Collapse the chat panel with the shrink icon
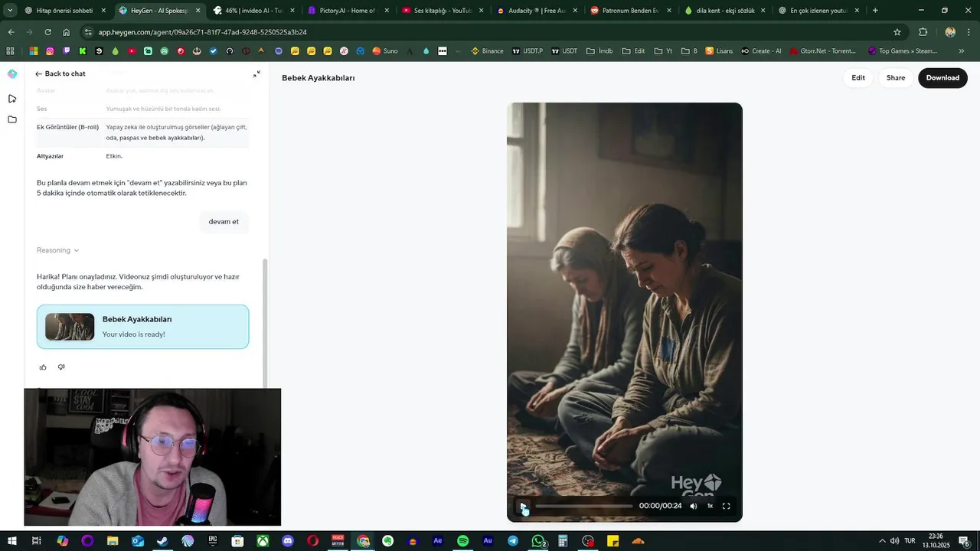 coord(256,73)
